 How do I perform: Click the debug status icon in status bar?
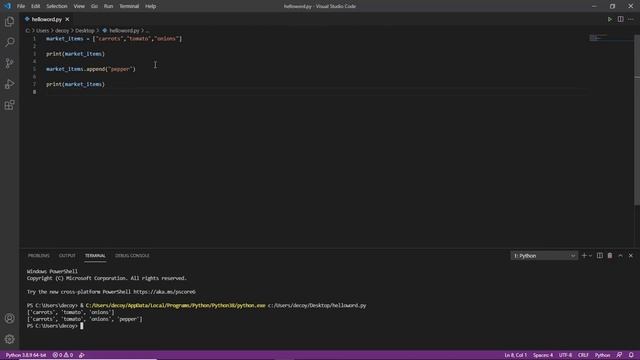(x=82, y=355)
